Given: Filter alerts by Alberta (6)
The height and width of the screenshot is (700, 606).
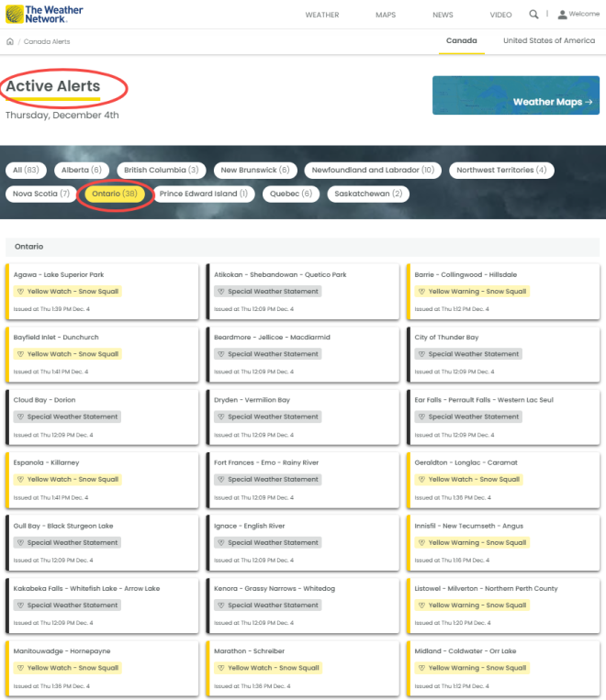Looking at the screenshot, I should pos(82,170).
